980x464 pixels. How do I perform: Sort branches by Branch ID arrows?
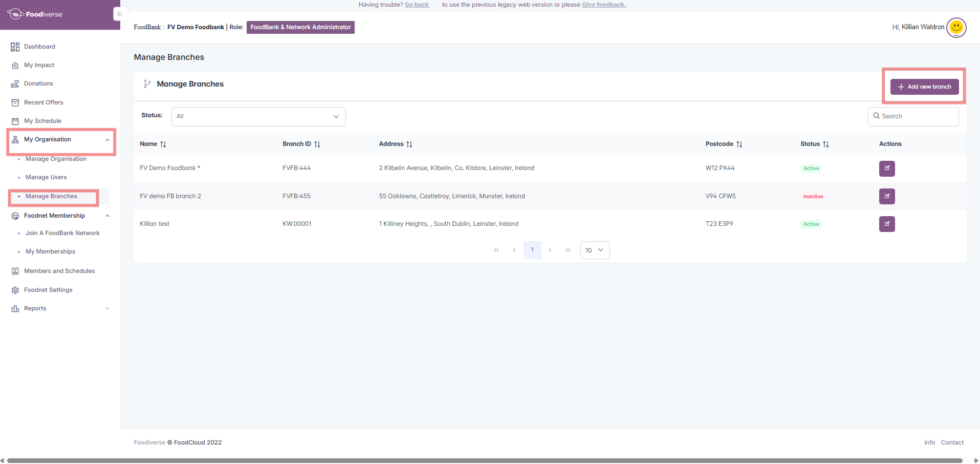pos(317,144)
